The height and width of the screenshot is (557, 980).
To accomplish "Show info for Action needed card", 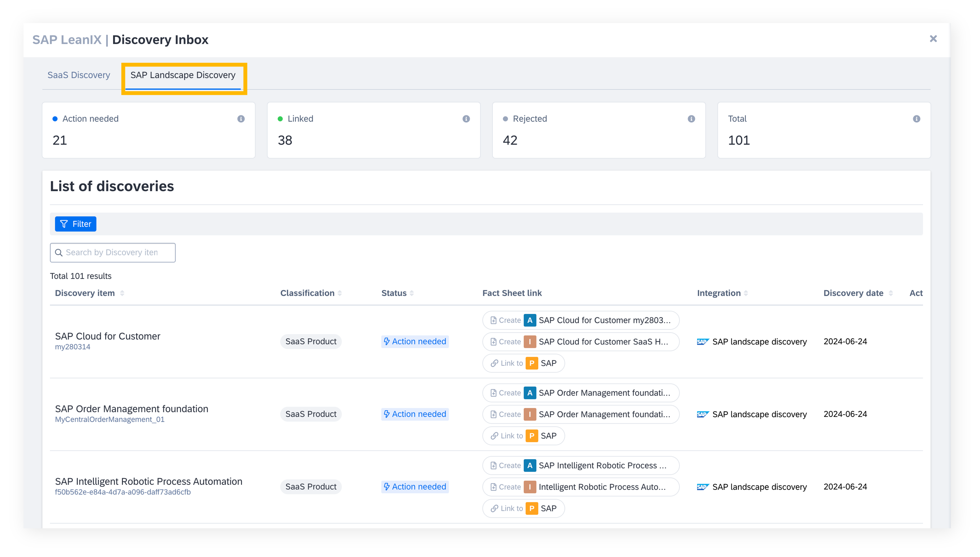I will coord(241,119).
